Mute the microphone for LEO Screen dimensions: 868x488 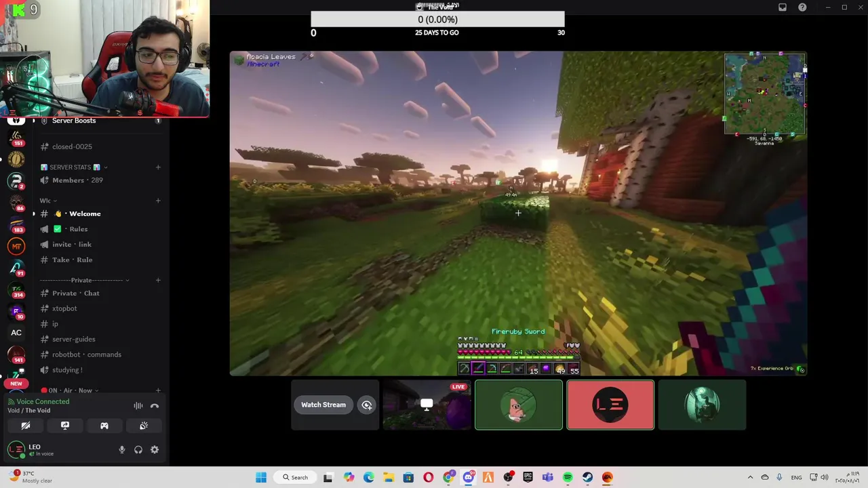coord(122,449)
